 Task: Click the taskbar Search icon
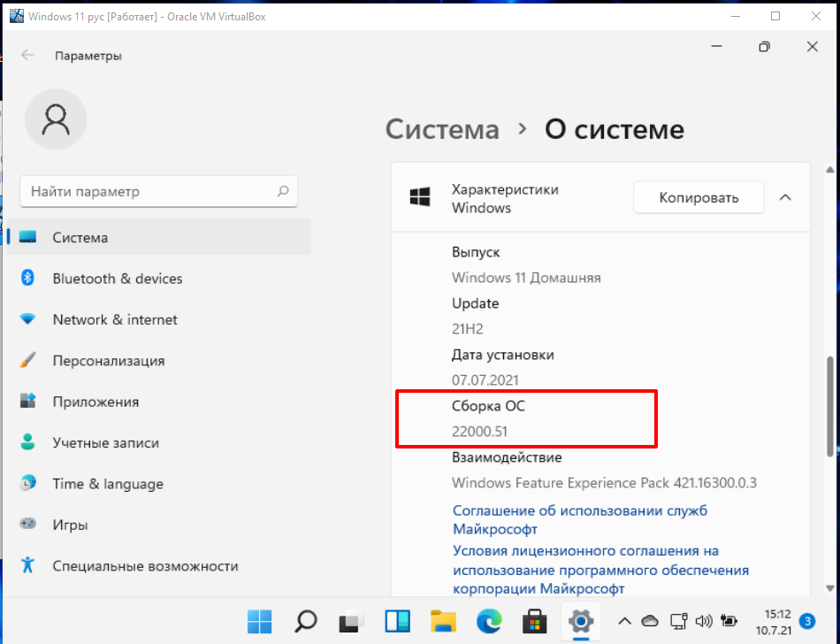click(x=305, y=621)
